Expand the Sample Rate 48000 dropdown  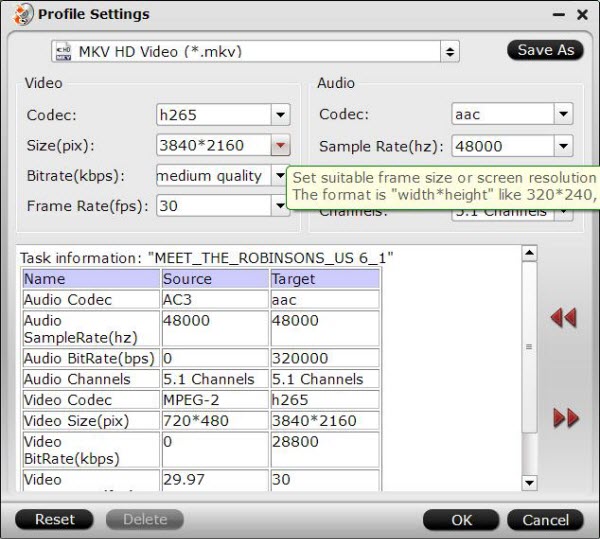point(563,146)
